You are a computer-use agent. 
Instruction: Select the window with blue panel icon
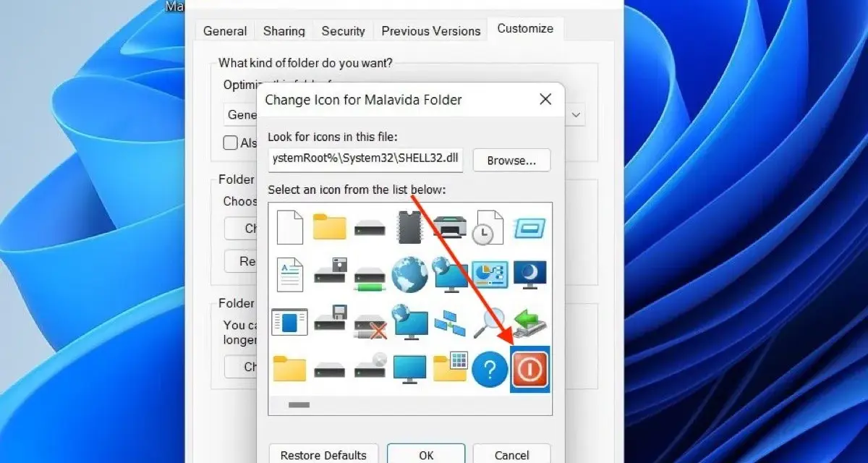coord(290,321)
